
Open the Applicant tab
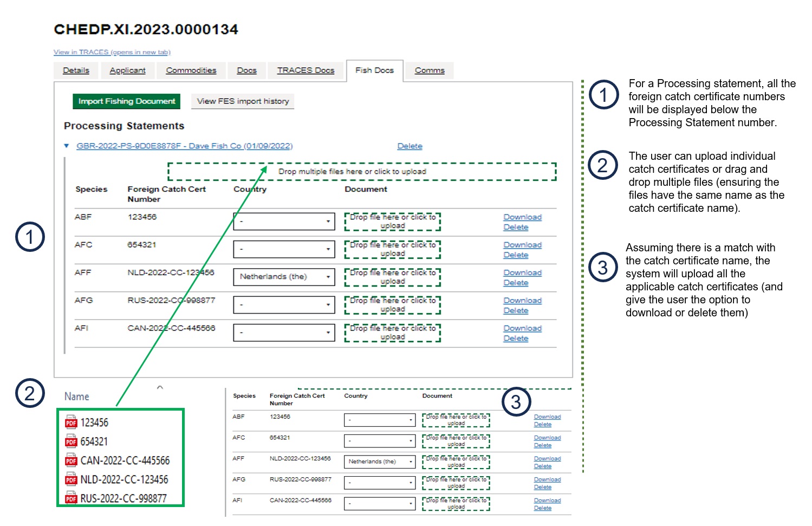pos(127,70)
